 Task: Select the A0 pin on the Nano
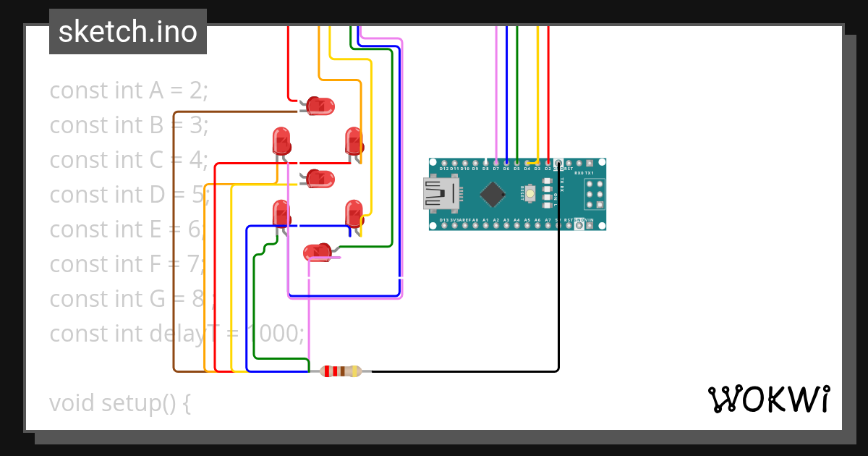click(x=475, y=224)
